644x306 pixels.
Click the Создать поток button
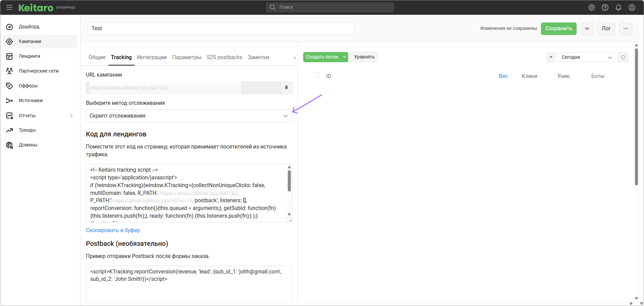322,57
